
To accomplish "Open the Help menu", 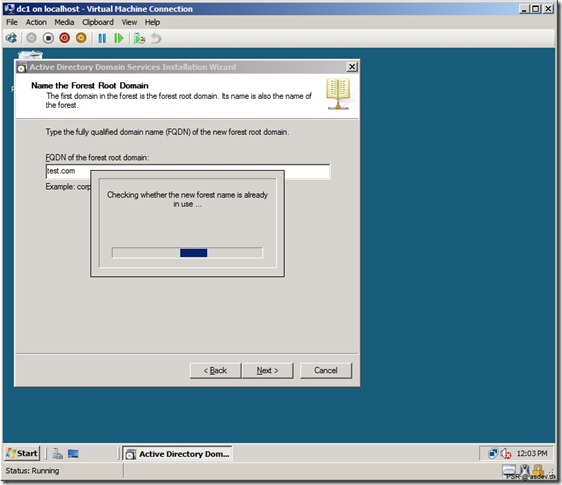I will coord(152,22).
